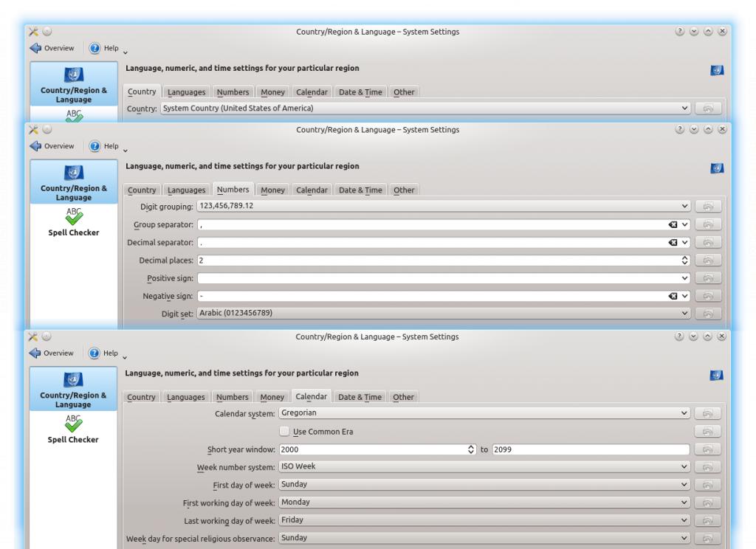Open the Other tab in the Calendar window

[404, 397]
